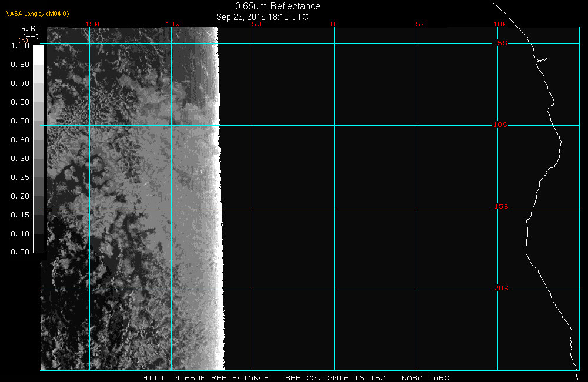The image size is (588, 382).
Task: Click the 1.00 colorbar tick value
Action: tap(20, 46)
